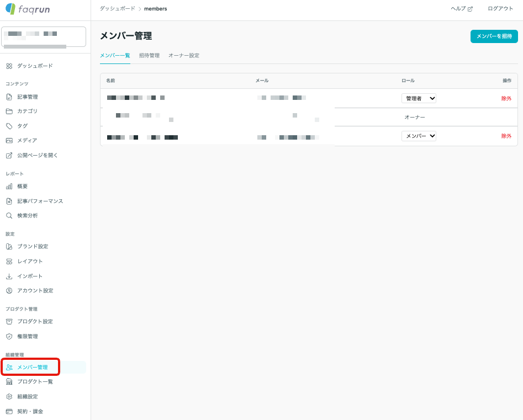The height and width of the screenshot is (420, 523).
Task: Click the ロール column header
Action: coord(408,81)
